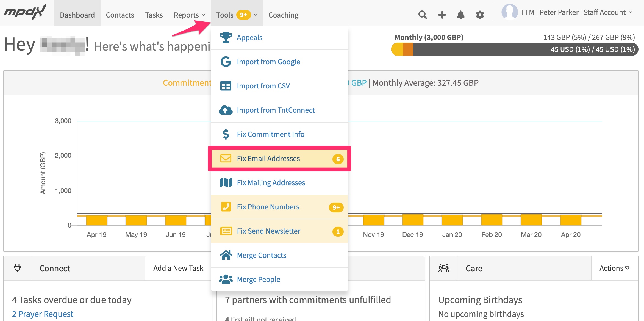This screenshot has height=321, width=644.
Task: Open the Tasks tab
Action: [x=154, y=15]
